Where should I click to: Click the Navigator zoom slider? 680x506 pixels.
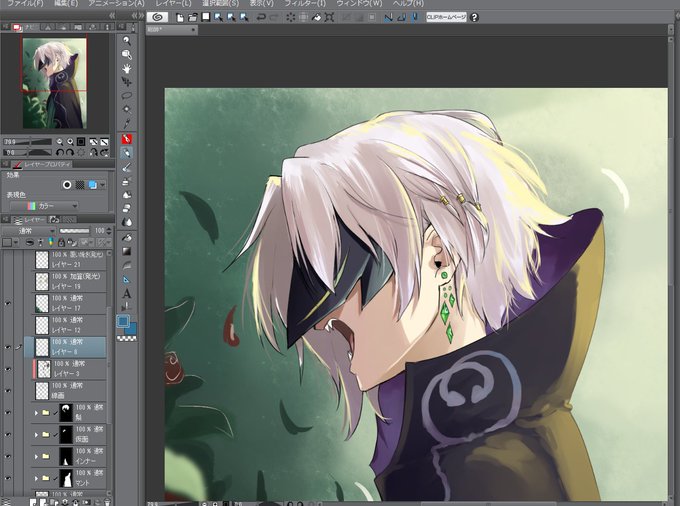27,142
